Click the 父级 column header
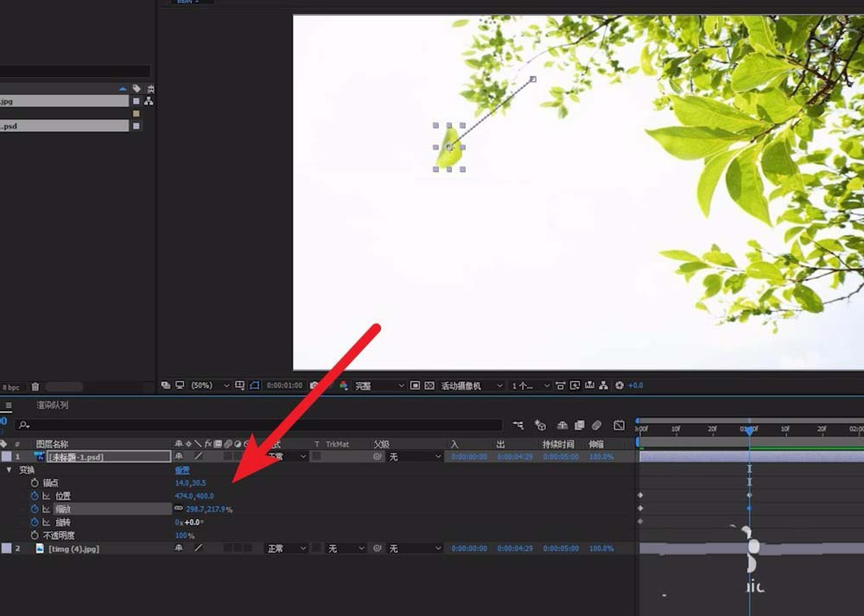 click(x=381, y=444)
